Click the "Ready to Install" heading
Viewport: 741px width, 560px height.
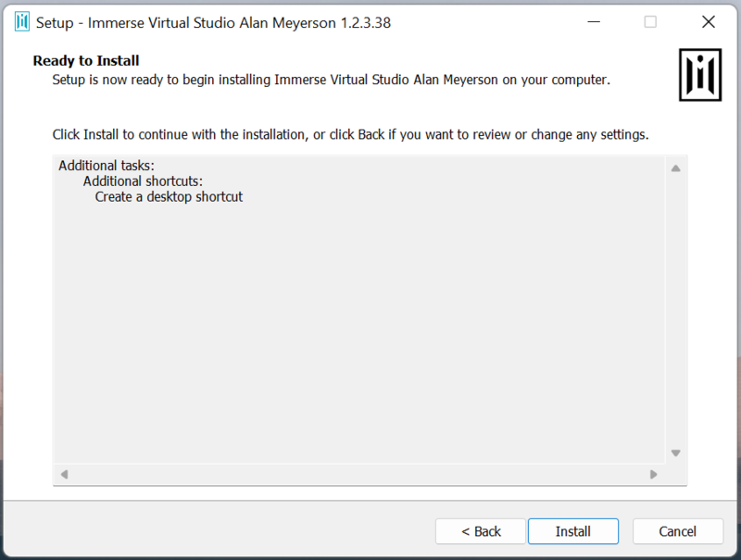point(86,61)
